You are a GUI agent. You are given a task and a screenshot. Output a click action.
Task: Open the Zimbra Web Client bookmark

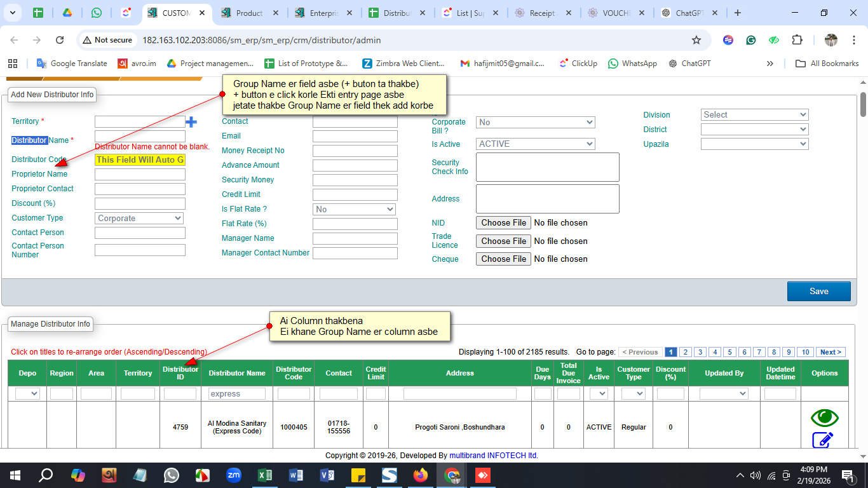click(x=403, y=64)
